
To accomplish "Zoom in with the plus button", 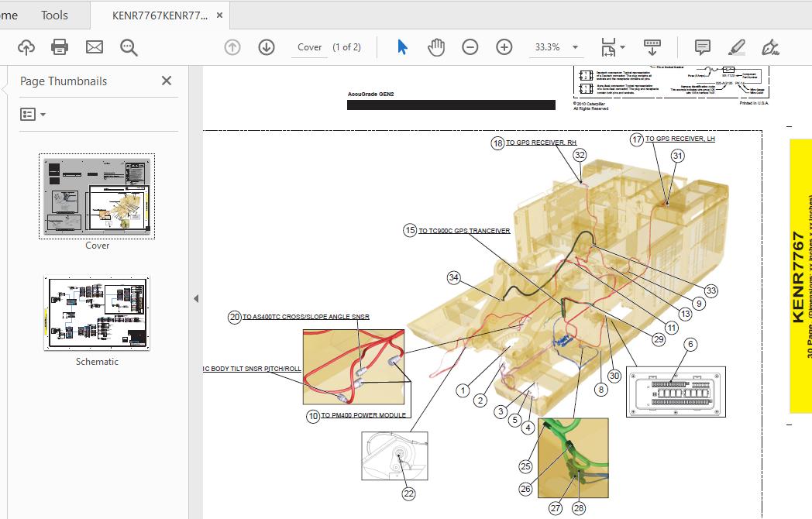I will coord(504,47).
